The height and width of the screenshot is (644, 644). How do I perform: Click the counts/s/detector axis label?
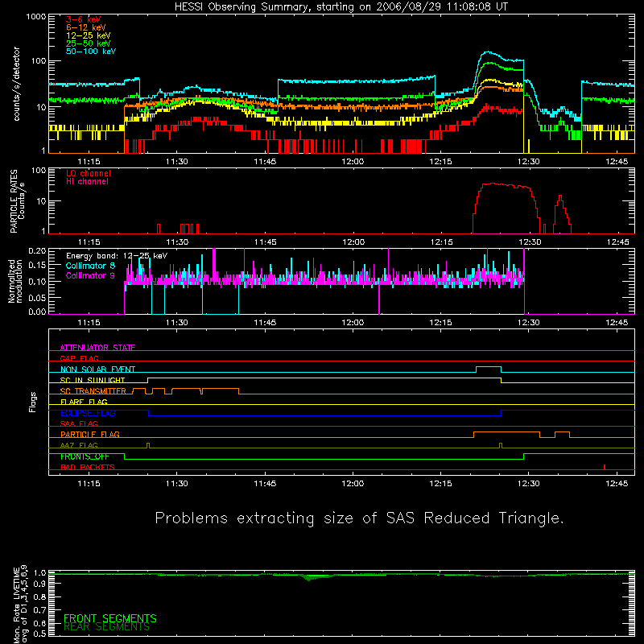(16, 84)
